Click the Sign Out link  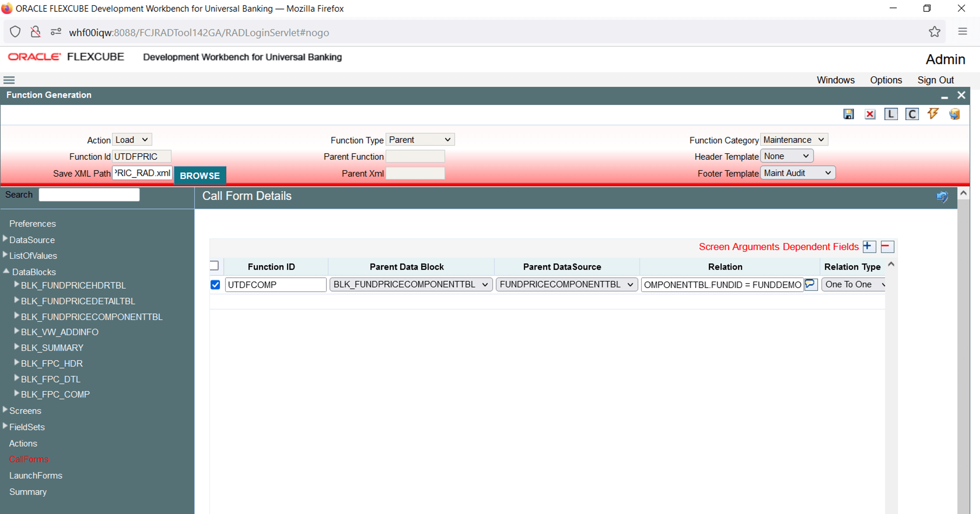pyautogui.click(x=935, y=80)
